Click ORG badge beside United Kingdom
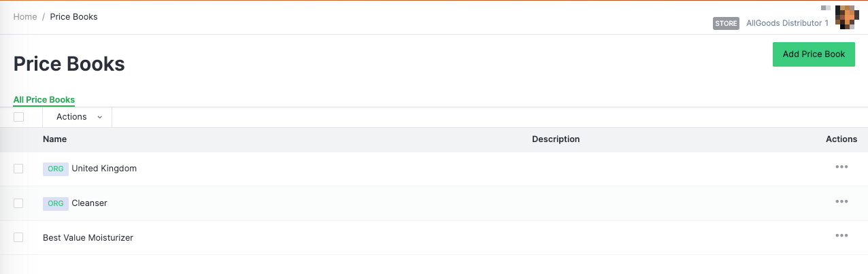868x274 pixels. tap(56, 169)
